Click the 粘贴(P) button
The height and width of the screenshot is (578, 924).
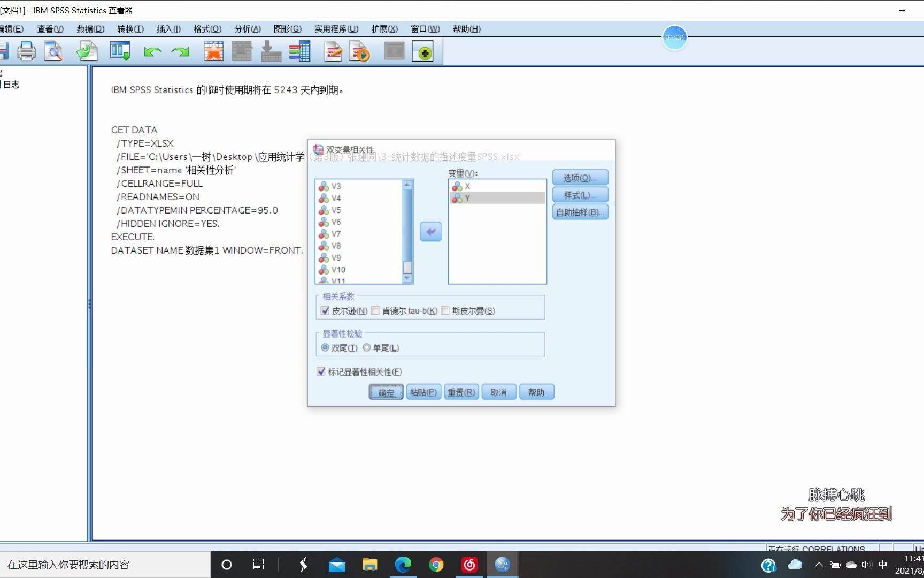coord(423,392)
